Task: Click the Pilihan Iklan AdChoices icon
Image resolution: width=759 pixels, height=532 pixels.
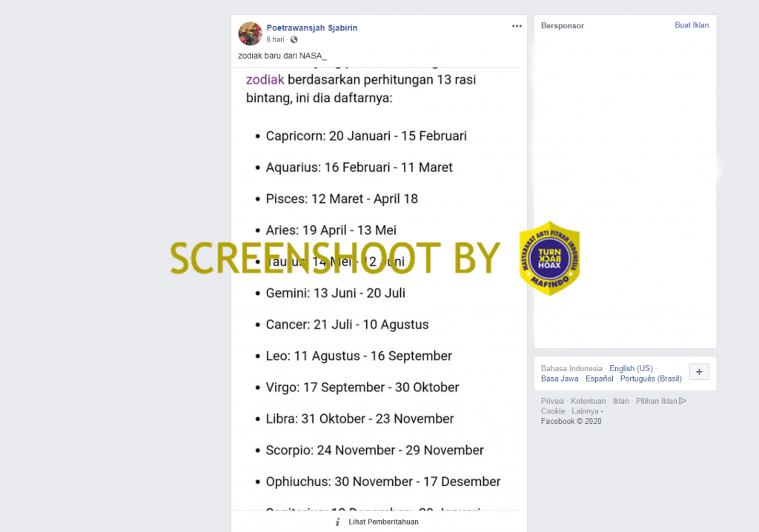Action: point(683,401)
